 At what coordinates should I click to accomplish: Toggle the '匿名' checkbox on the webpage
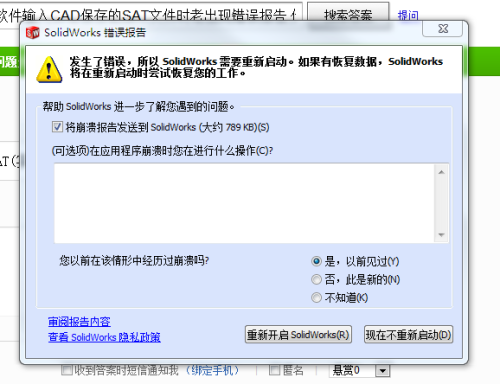(x=274, y=370)
